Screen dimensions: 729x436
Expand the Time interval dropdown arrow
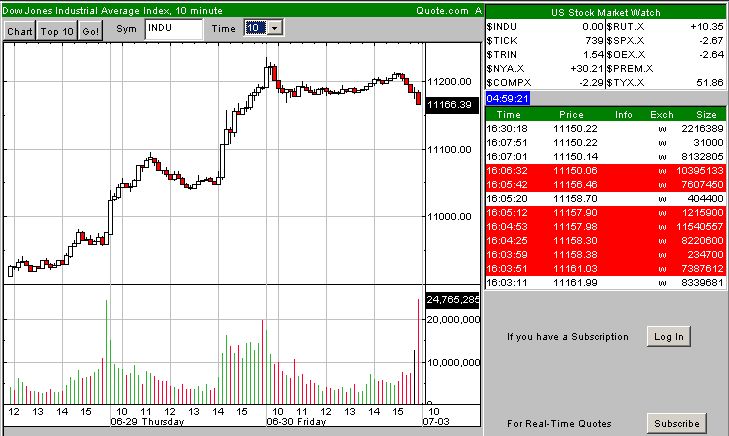point(275,28)
